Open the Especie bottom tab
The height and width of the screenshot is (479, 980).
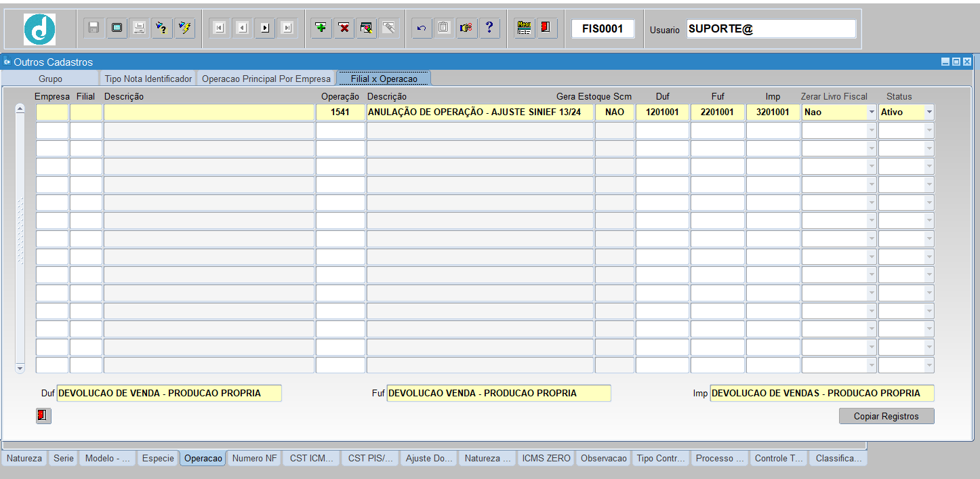point(158,459)
